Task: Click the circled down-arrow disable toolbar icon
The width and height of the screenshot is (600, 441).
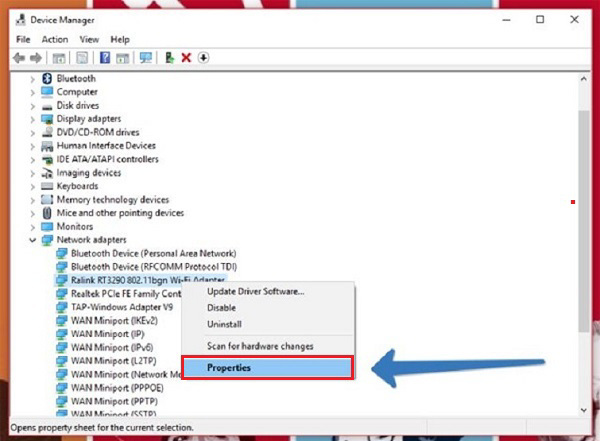Action: (203, 58)
